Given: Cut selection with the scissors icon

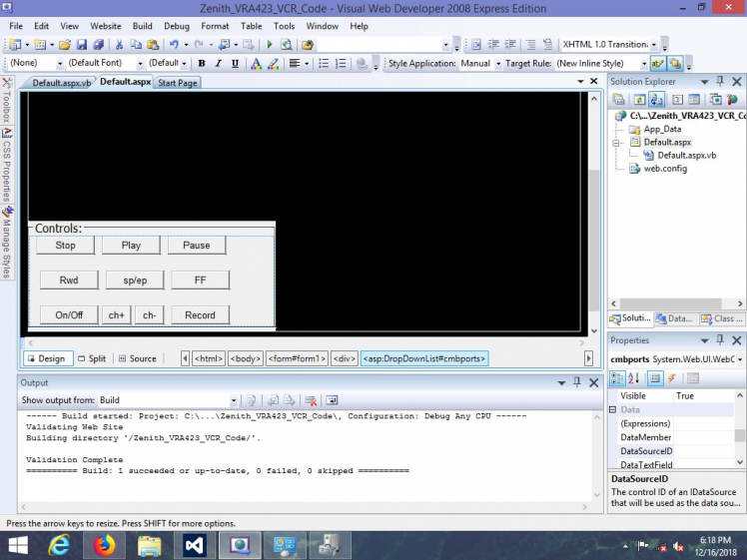Looking at the screenshot, I should pyautogui.click(x=119, y=45).
